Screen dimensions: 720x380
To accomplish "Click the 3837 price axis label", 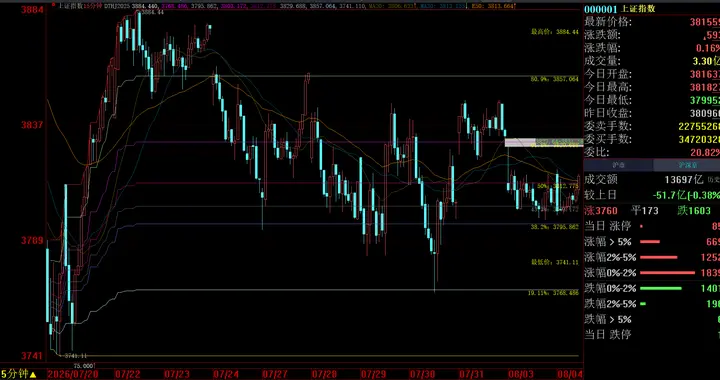I will [x=32, y=125].
